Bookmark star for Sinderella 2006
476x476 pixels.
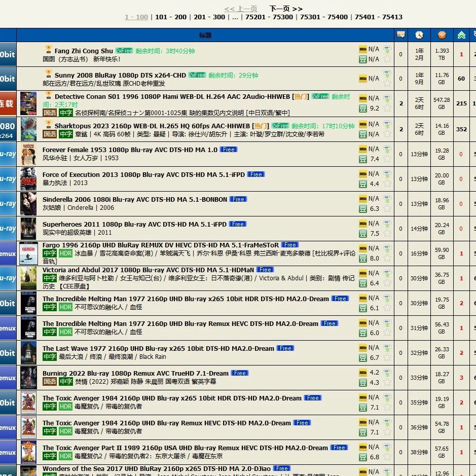(x=387, y=208)
